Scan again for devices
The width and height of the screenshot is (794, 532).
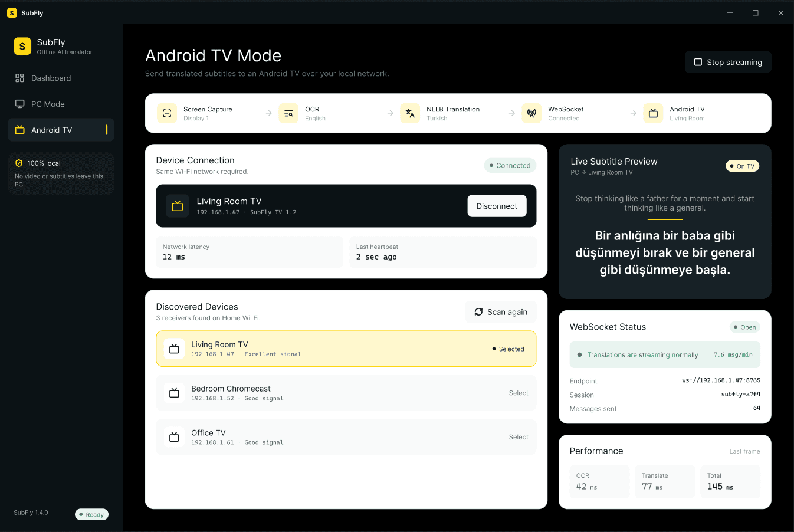click(501, 312)
